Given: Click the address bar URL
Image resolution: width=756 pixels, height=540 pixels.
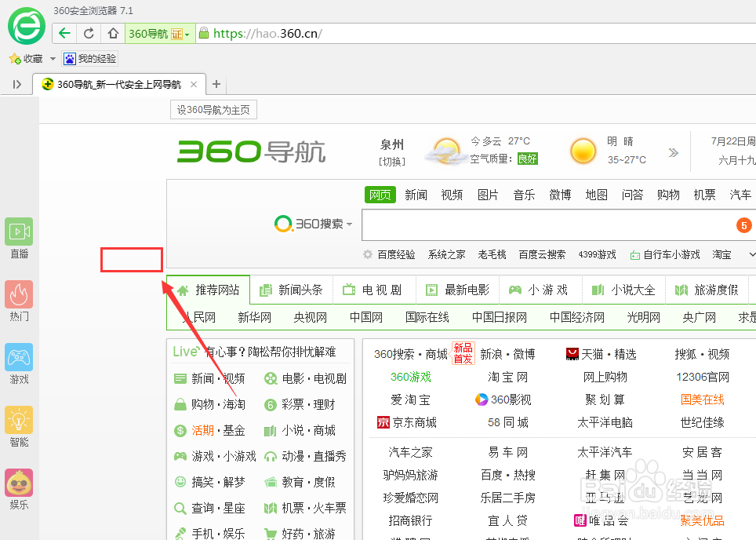Looking at the screenshot, I should (x=267, y=33).
